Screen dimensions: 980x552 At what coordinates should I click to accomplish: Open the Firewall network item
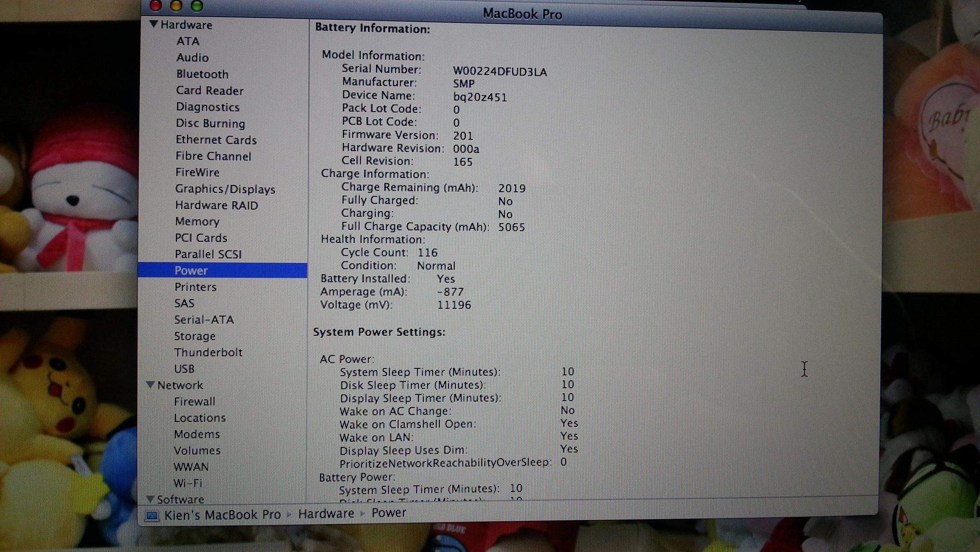pos(194,401)
